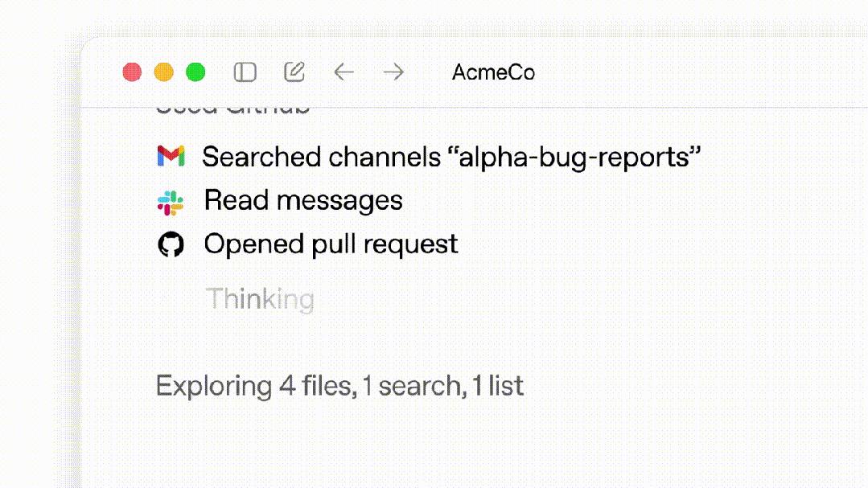Close the window with the red button
The width and height of the screenshot is (868, 488).
click(132, 72)
